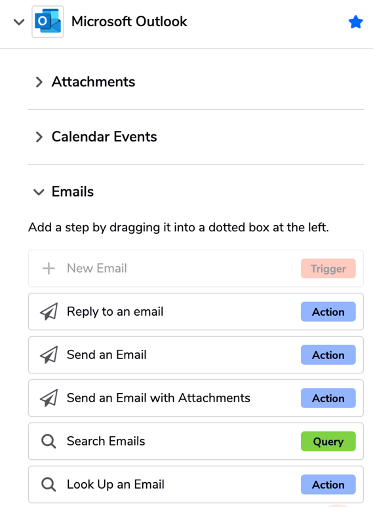Select the Send an Email with Attachments step
Viewport: 376px width, 512px height.
pos(196,398)
